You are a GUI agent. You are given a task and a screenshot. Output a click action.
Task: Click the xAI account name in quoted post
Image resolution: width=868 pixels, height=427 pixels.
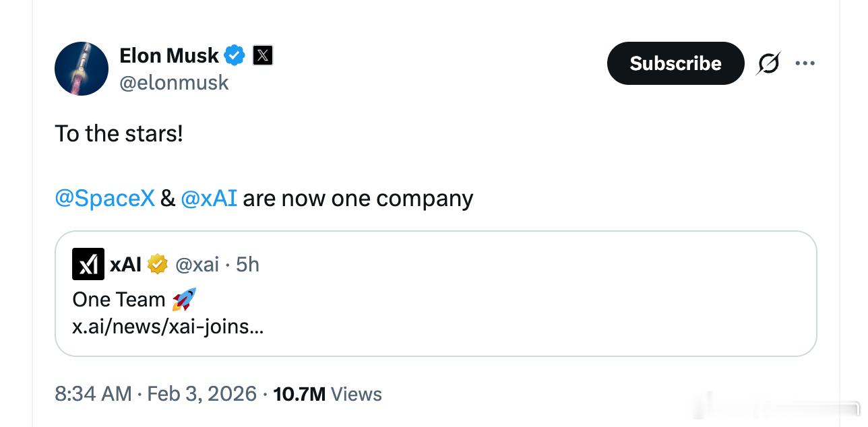point(125,264)
